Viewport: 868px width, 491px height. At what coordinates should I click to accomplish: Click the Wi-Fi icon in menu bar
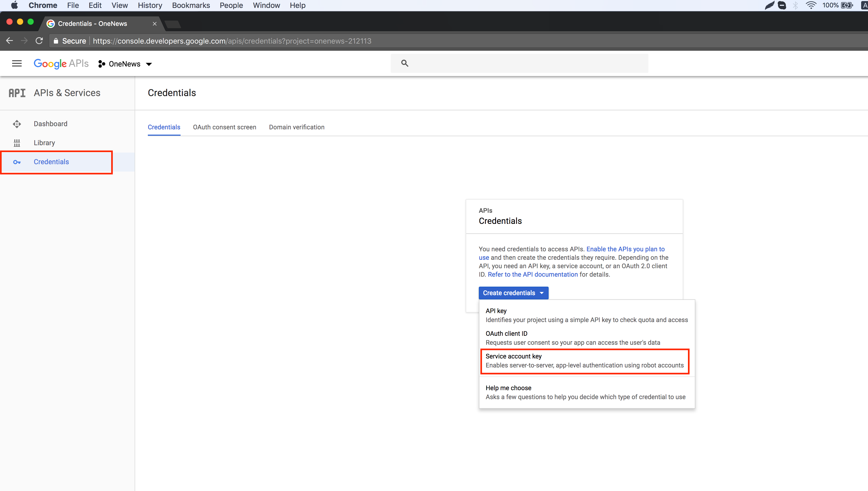pos(811,5)
